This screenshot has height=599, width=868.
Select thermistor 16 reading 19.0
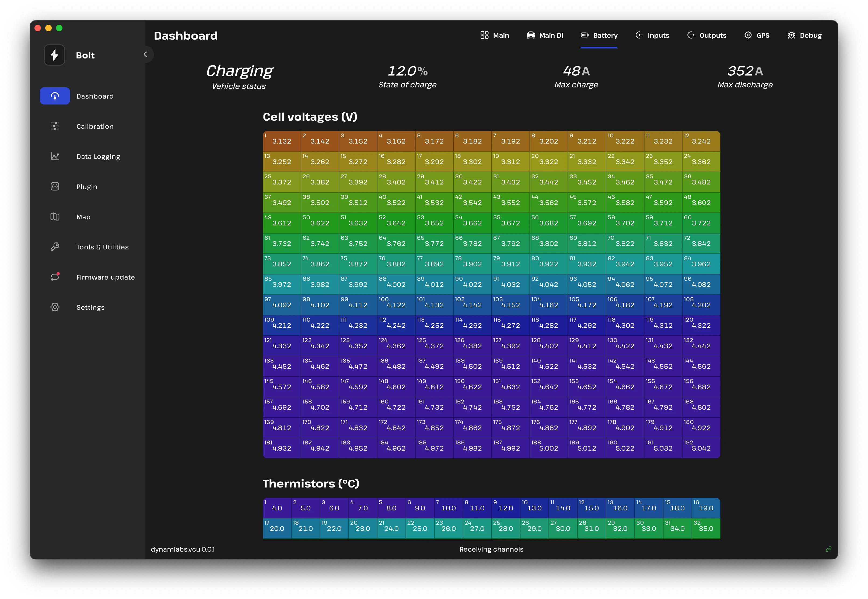(x=706, y=508)
